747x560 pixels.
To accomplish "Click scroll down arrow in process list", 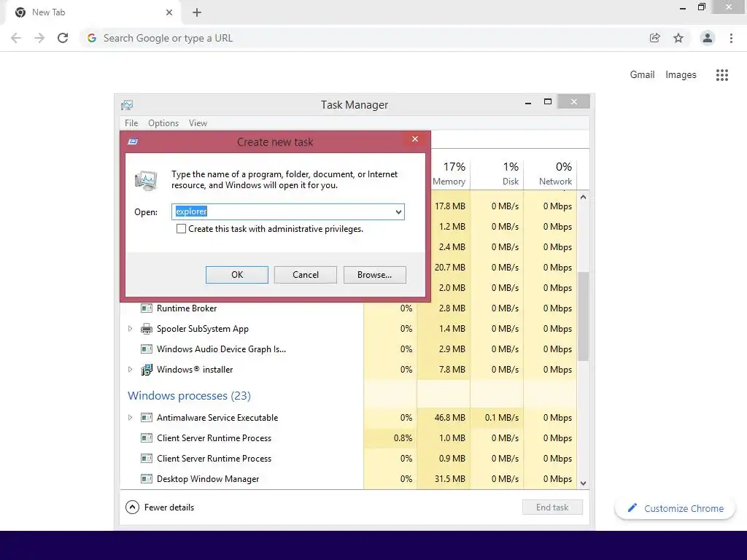I will tap(583, 483).
